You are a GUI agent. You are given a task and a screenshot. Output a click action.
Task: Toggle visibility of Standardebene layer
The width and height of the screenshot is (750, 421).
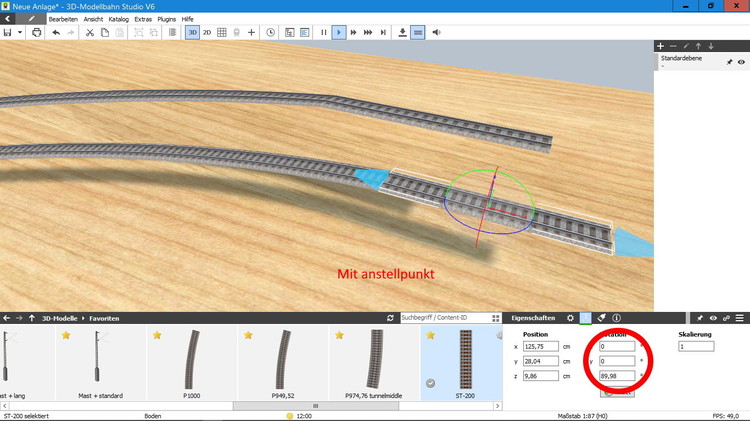(741, 62)
